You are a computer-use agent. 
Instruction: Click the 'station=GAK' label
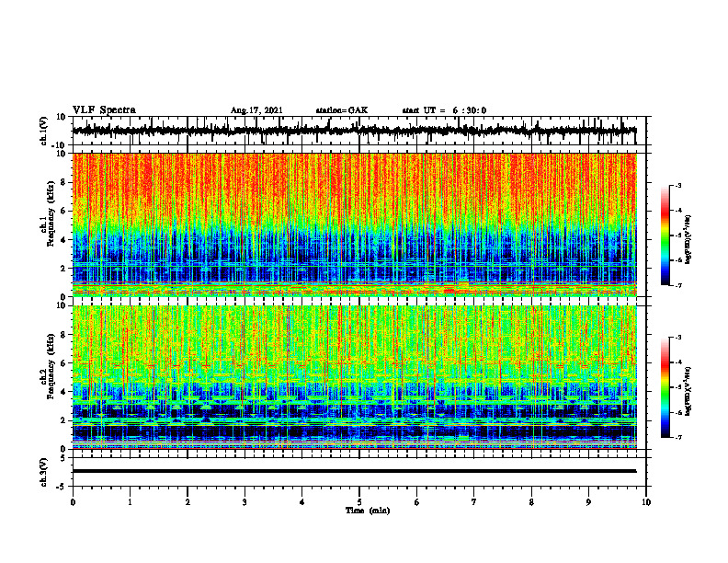[x=342, y=110]
